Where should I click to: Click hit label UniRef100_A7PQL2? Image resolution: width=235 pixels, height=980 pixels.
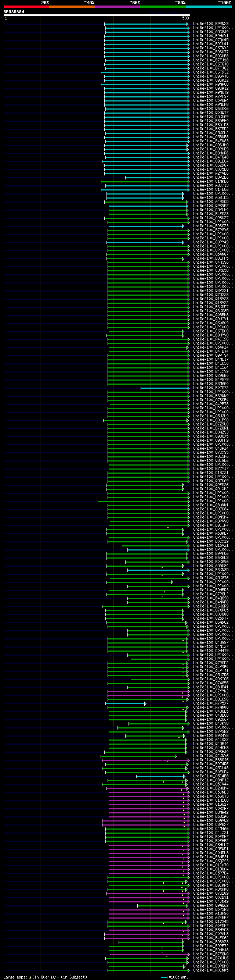point(211,594)
